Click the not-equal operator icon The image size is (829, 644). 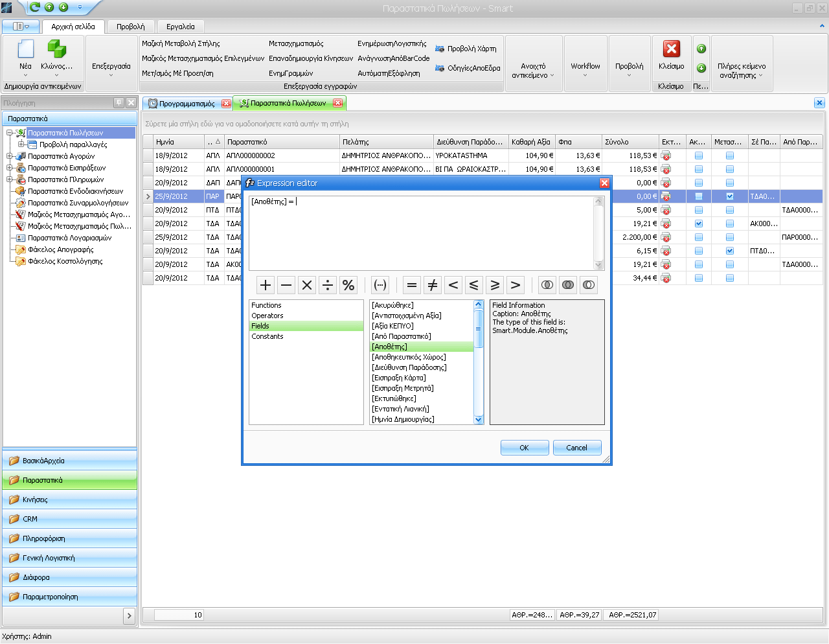tap(433, 284)
